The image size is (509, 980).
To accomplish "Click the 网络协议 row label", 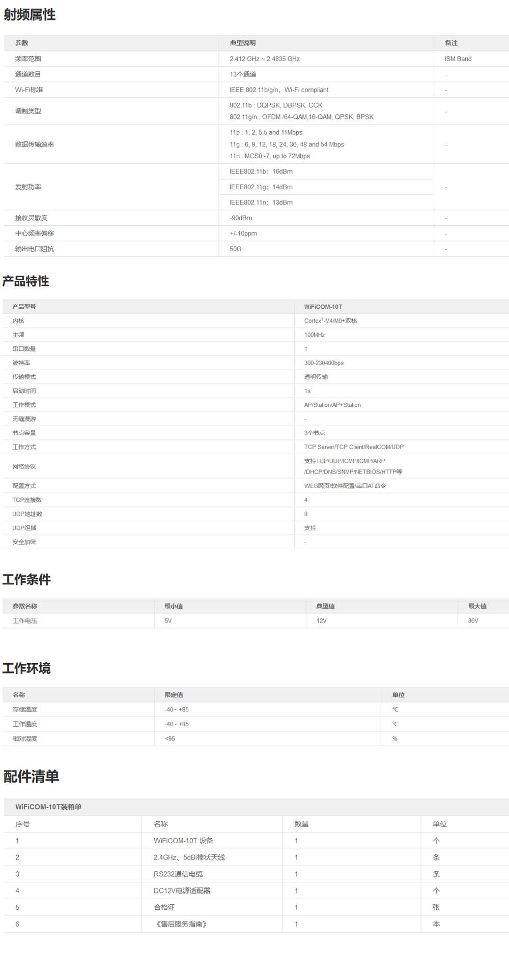I will point(24,466).
